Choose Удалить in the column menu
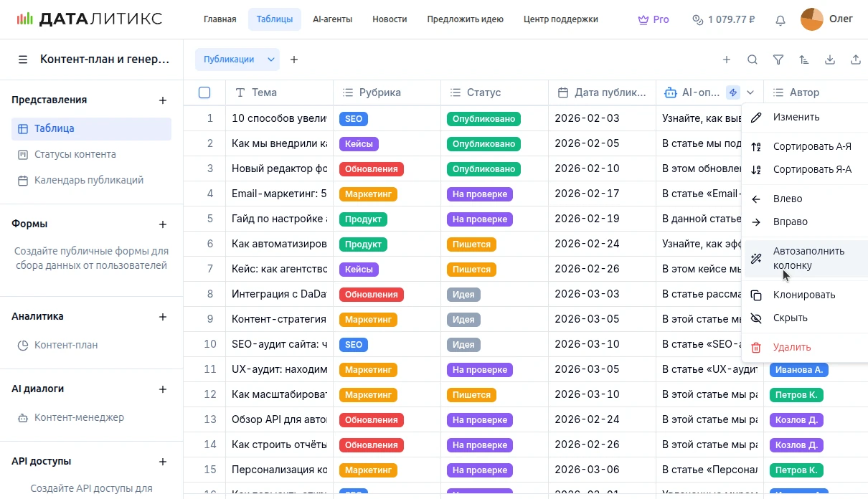Viewport: 868px width, 499px height. (791, 347)
